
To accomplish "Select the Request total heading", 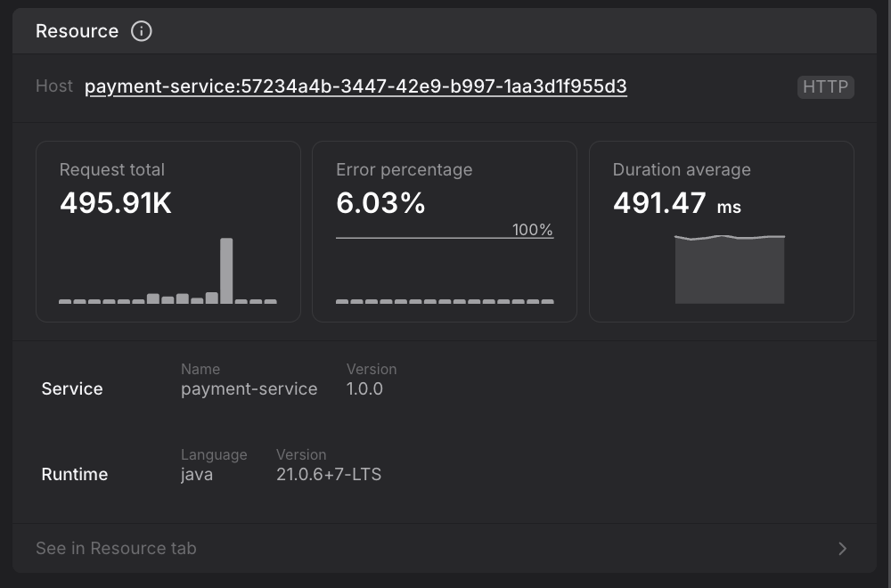I will click(112, 169).
